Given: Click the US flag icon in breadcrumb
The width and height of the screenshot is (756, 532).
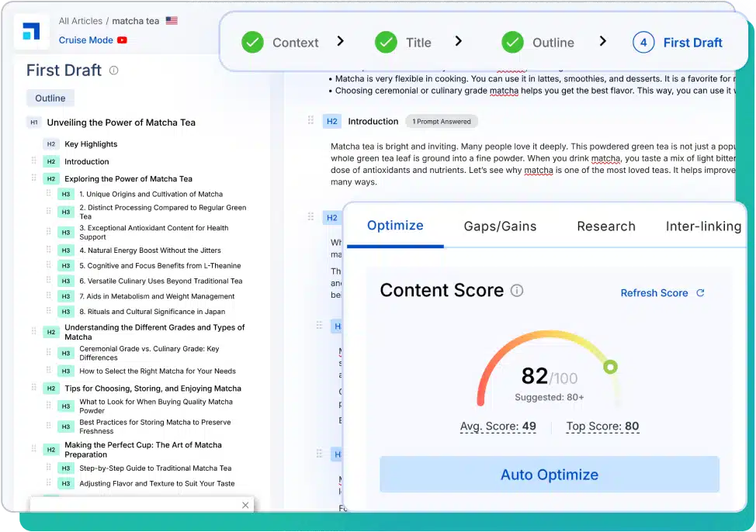Looking at the screenshot, I should [172, 21].
